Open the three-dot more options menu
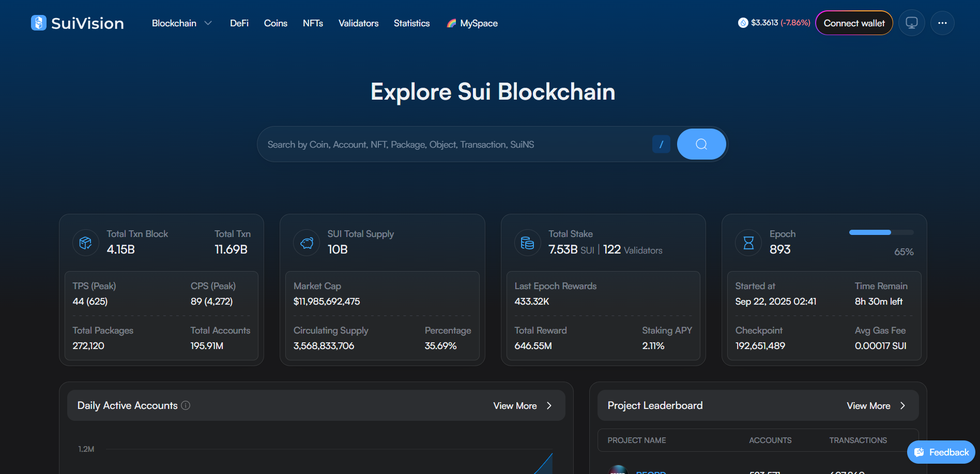The height and width of the screenshot is (474, 980). [x=942, y=23]
